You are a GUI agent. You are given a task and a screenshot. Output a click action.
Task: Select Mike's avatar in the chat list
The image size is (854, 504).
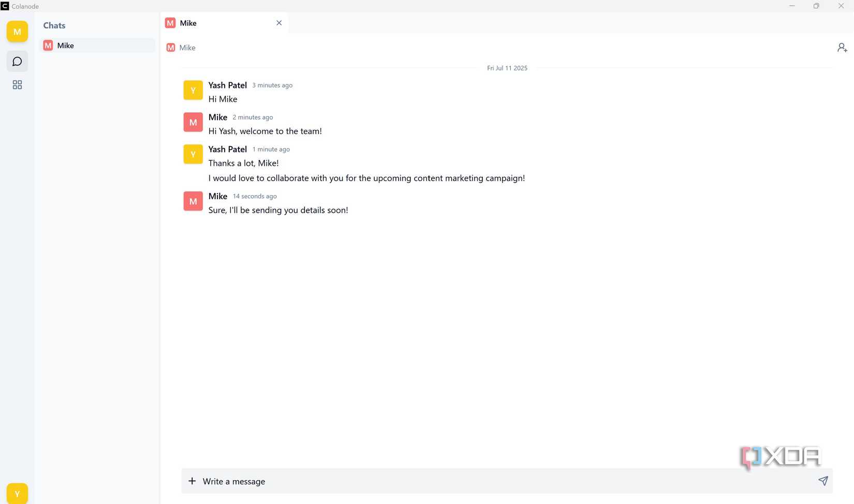48,45
